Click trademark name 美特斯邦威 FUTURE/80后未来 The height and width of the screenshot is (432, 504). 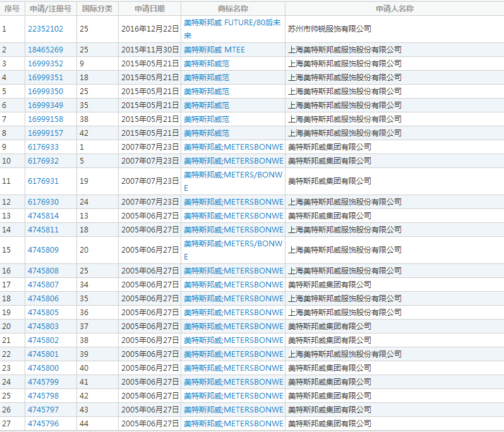(232, 22)
